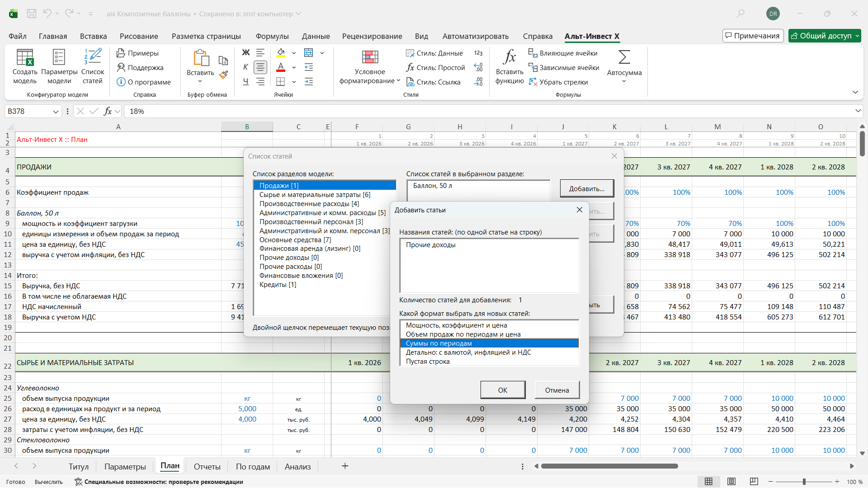This screenshot has width=868, height=488.
Task: Switch to the Отчеты sheet tab
Action: 207,467
